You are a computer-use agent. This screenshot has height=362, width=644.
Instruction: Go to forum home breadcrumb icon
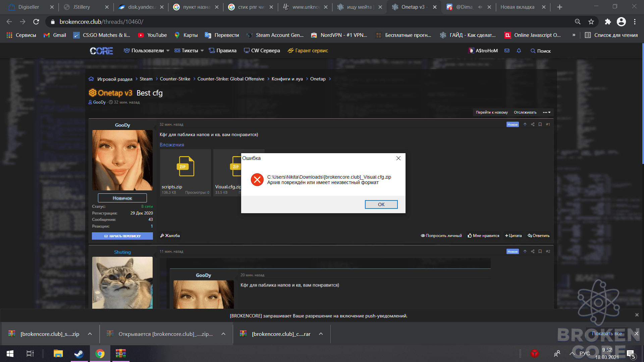[x=91, y=79]
